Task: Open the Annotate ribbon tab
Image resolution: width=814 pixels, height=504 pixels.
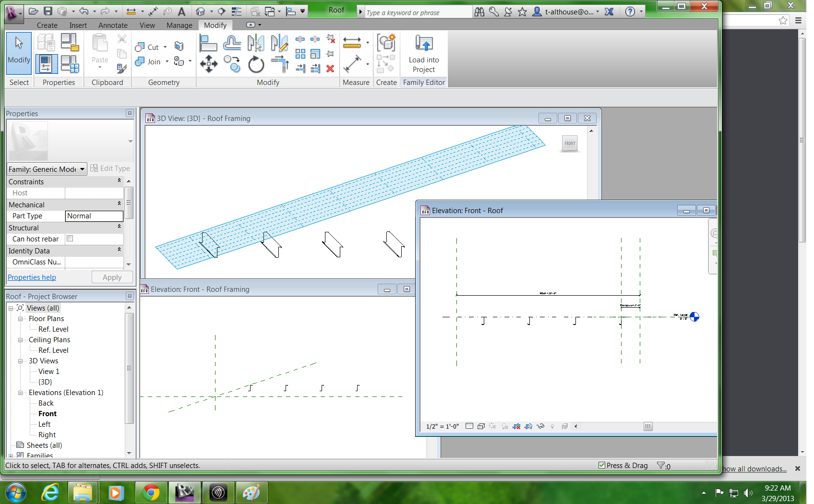Action: point(113,25)
